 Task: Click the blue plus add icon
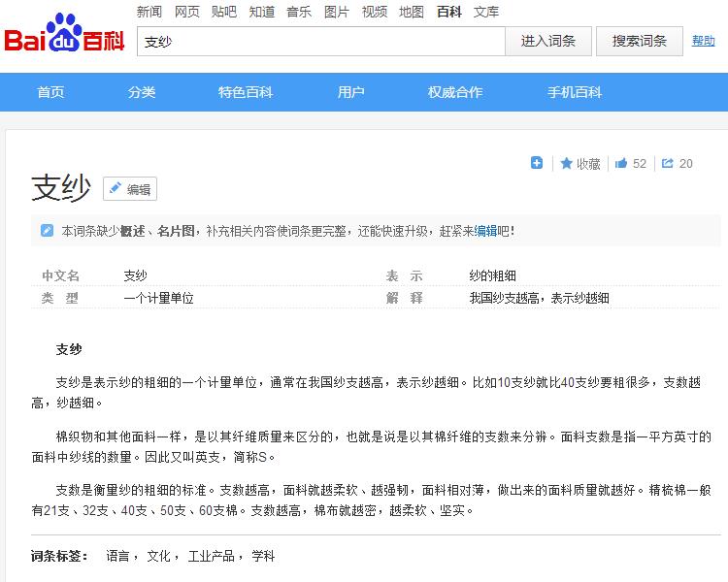[x=537, y=163]
